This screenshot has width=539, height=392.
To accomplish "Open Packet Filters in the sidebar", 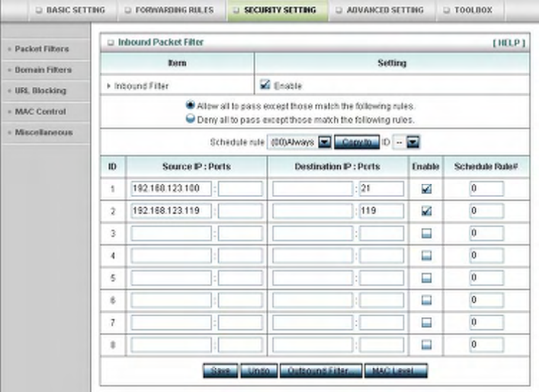I will click(x=42, y=49).
